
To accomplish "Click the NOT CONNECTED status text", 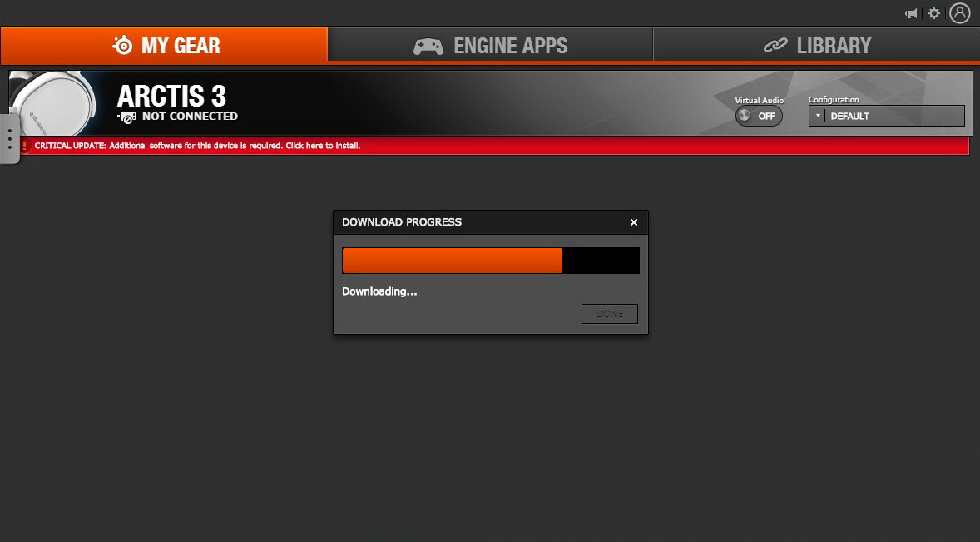I will (x=190, y=117).
